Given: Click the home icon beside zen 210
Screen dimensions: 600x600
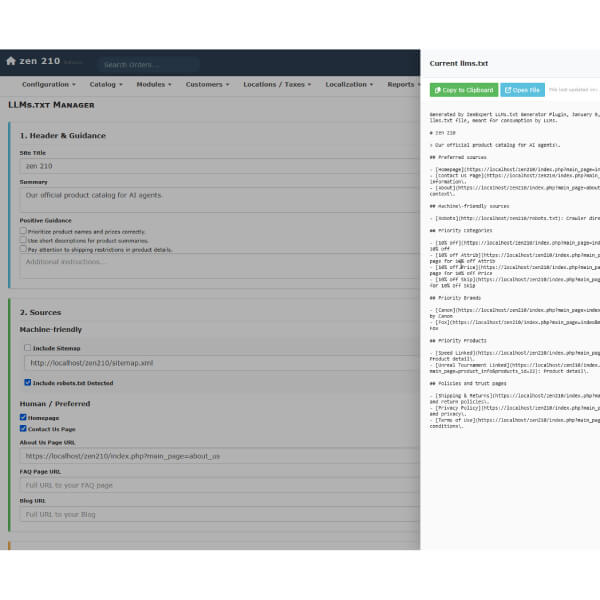Looking at the screenshot, I should [11, 61].
